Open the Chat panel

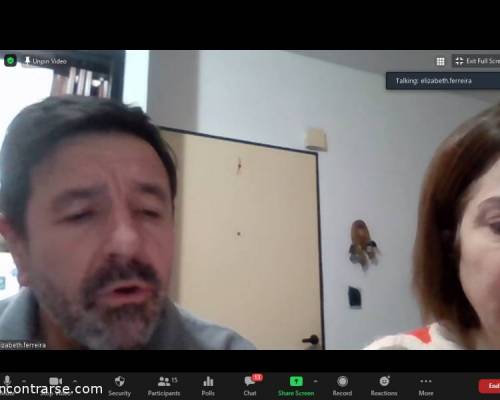pyautogui.click(x=250, y=386)
